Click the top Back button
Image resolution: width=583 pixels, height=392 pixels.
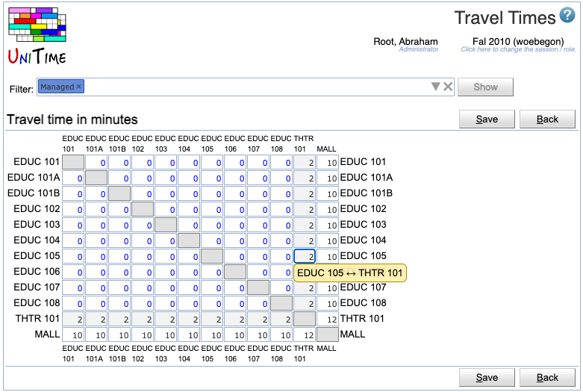click(x=547, y=119)
